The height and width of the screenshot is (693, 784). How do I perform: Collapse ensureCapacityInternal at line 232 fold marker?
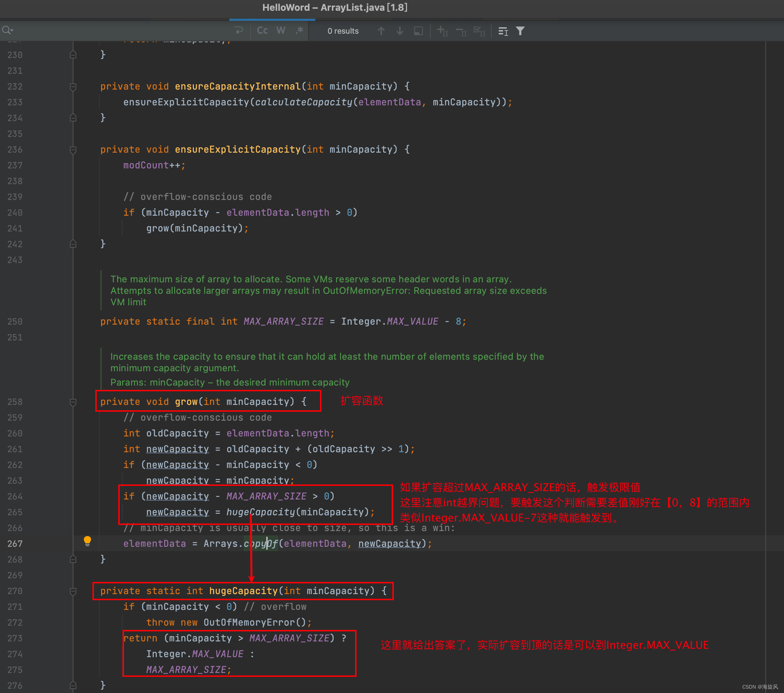point(73,87)
